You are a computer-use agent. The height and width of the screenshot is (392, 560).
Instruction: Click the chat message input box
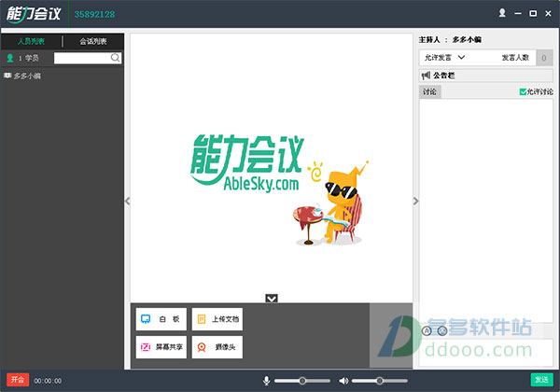(x=485, y=352)
